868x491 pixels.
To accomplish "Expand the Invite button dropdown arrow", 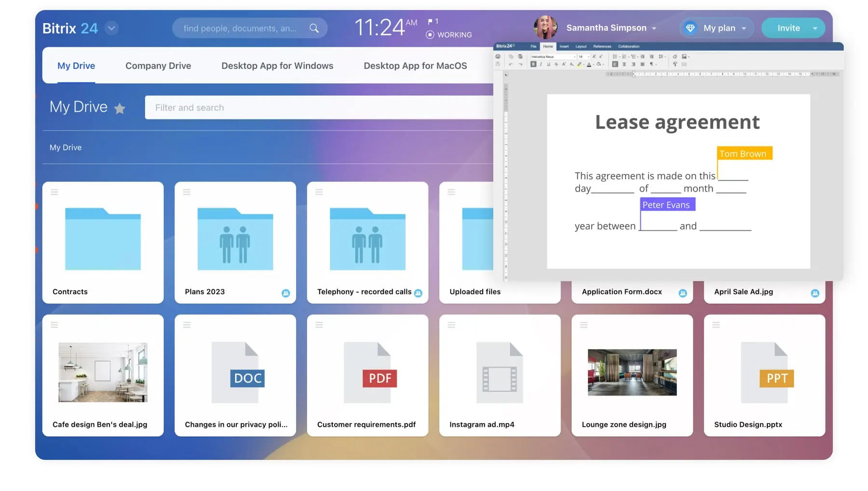I will pos(815,28).
